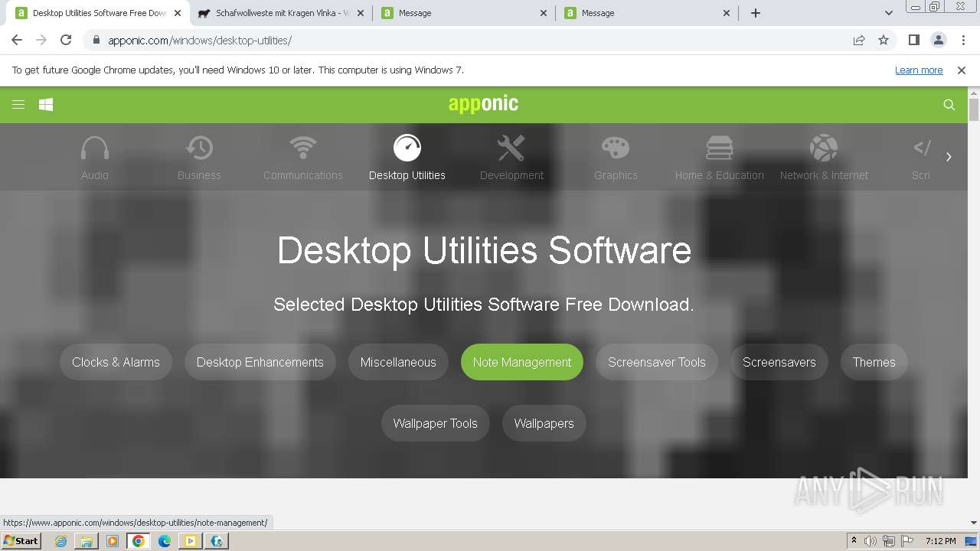This screenshot has height=551, width=980.
Task: Open the Desktop Enhancements subcategory
Action: tap(260, 363)
